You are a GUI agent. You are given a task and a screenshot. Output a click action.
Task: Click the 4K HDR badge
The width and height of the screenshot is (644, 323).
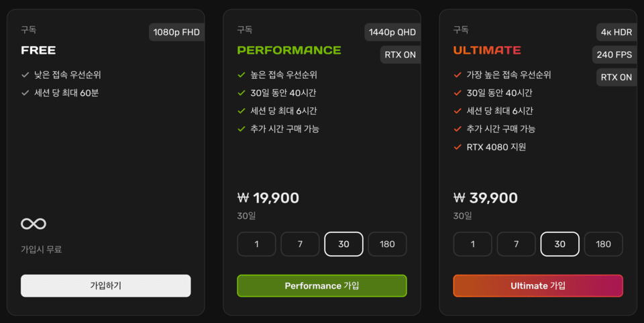616,32
